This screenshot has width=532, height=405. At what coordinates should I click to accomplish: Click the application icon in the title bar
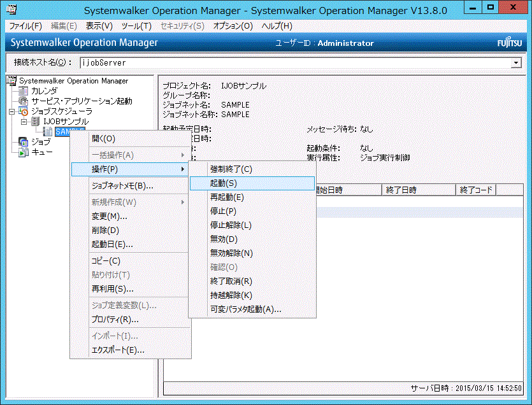tap(12, 10)
